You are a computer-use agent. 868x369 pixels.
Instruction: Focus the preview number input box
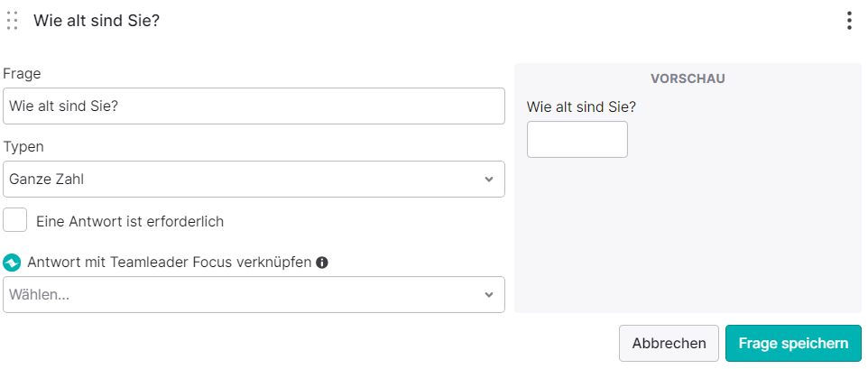pyautogui.click(x=577, y=140)
